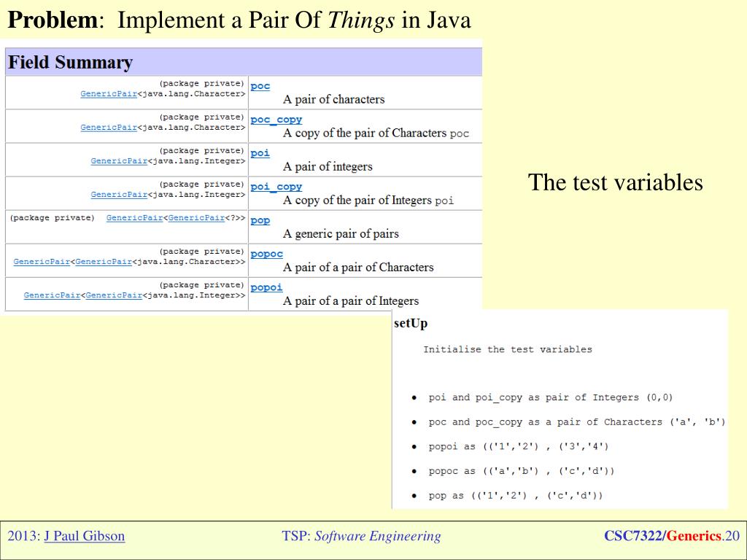Click the setUp method heading
747x560 pixels.
pyautogui.click(x=411, y=323)
